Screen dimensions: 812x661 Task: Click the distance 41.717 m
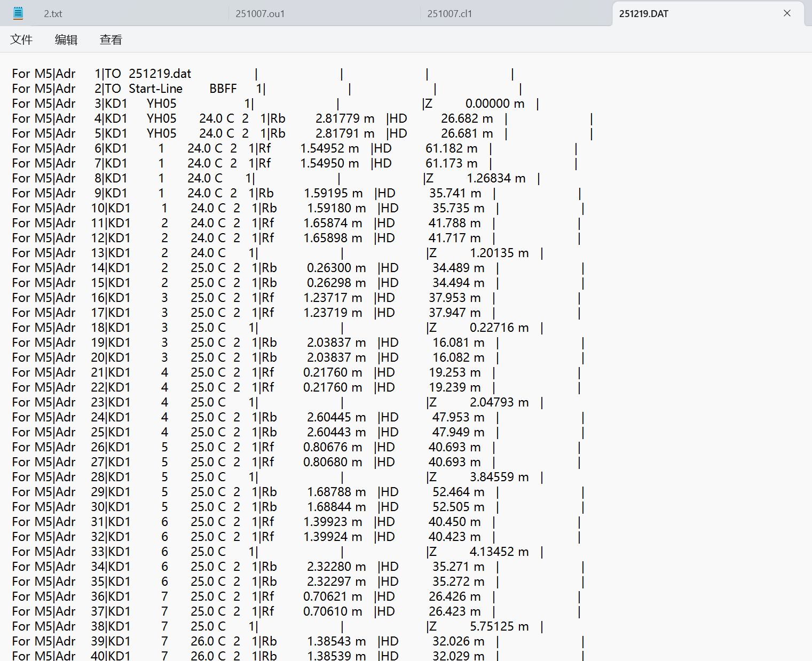tap(455, 238)
